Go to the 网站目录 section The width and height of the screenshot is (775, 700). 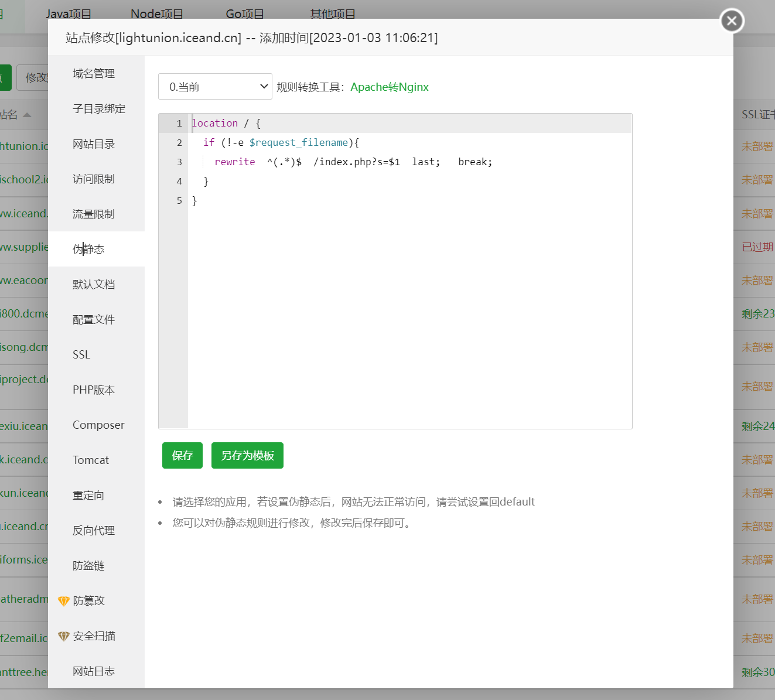94,144
